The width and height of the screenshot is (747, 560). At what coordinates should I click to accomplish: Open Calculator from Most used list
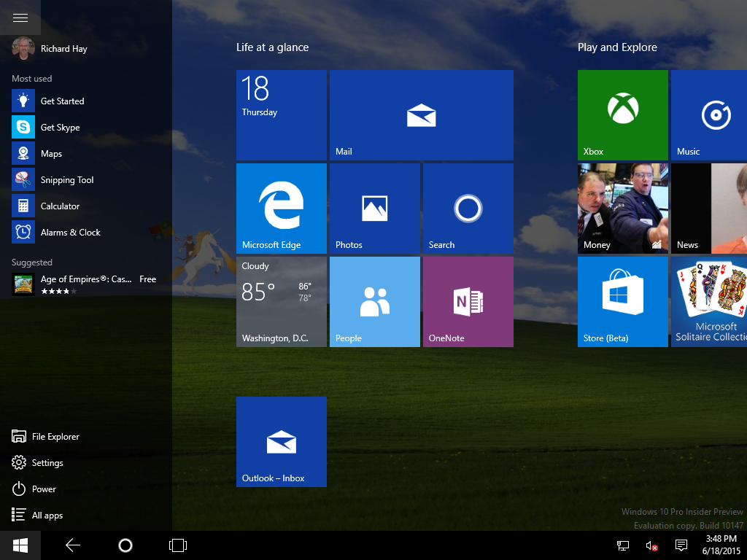click(x=60, y=206)
